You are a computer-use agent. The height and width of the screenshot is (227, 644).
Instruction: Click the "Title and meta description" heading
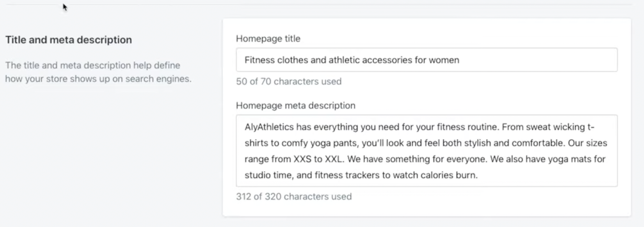(x=68, y=40)
